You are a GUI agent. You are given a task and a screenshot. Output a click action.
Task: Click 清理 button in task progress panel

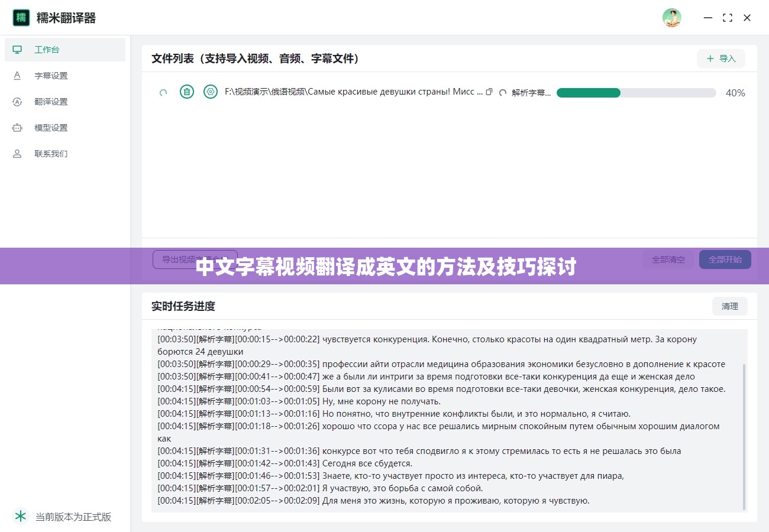(x=730, y=306)
